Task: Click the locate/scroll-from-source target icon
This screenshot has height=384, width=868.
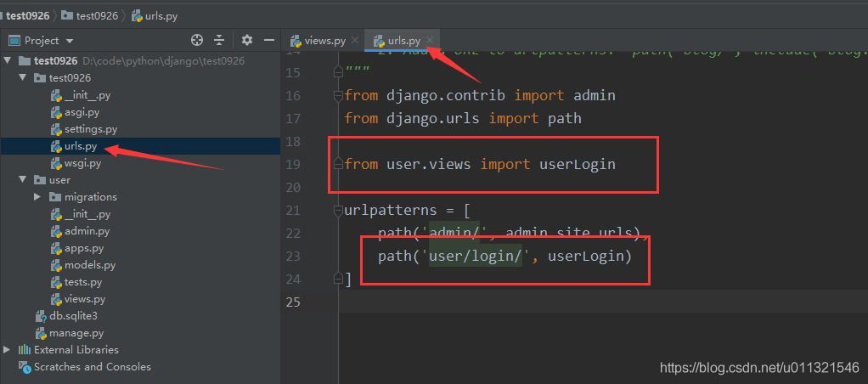Action: [196, 40]
